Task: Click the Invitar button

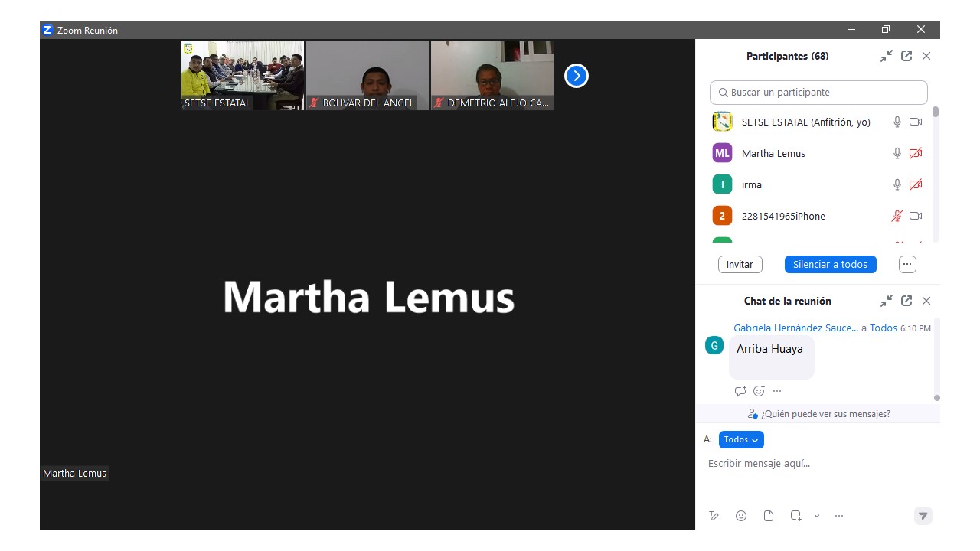Action: [740, 264]
